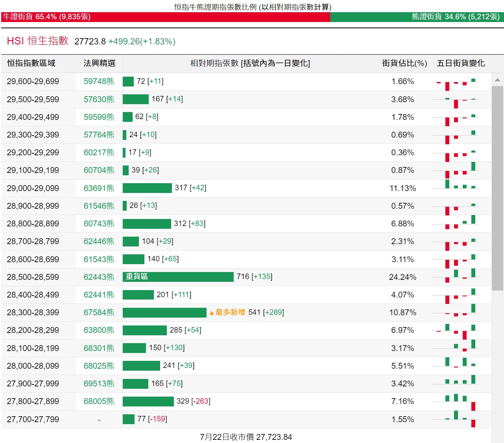Select the 28,300-28,399 index range row
This screenshot has height=443, width=504.
point(33,312)
